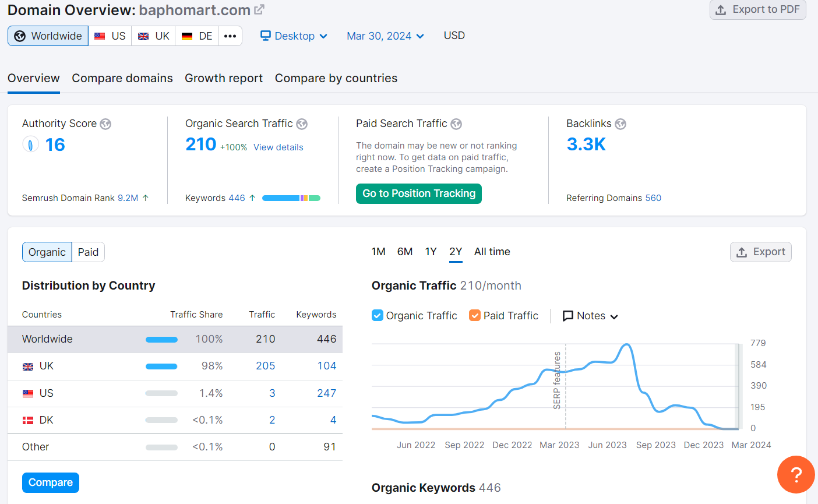The image size is (818, 504).
Task: Uncheck the Organic Traffic checkbox
Action: (x=377, y=315)
